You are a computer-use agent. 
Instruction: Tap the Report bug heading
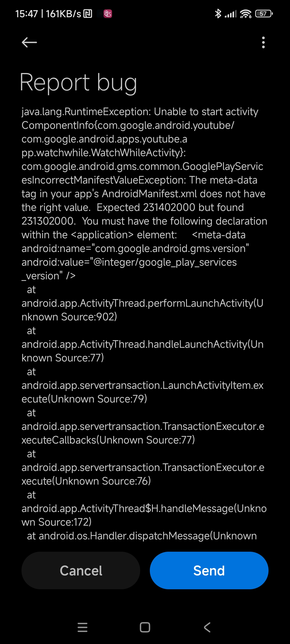tap(78, 82)
